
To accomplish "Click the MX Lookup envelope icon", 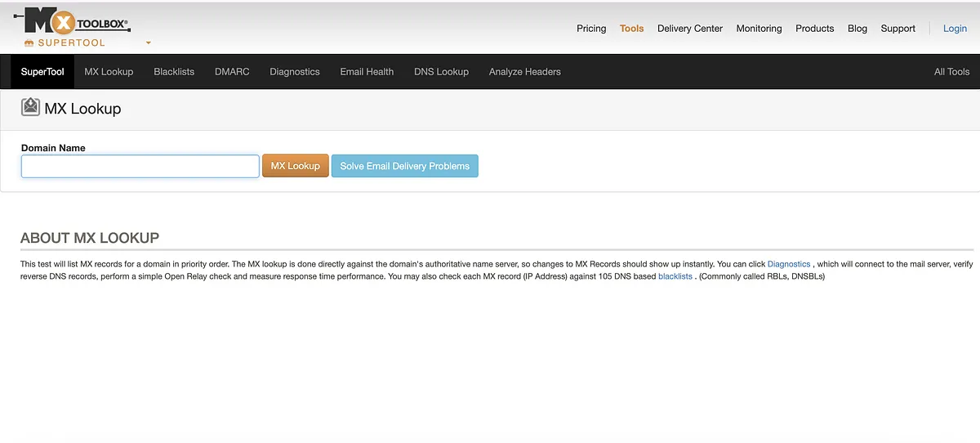I will pyautogui.click(x=30, y=108).
